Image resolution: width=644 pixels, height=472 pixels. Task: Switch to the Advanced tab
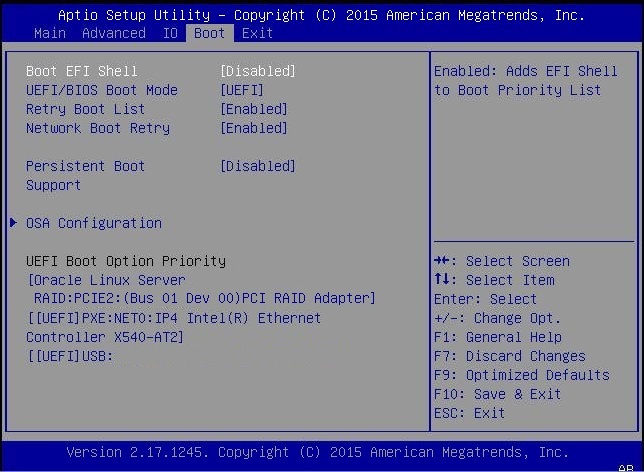point(114,33)
